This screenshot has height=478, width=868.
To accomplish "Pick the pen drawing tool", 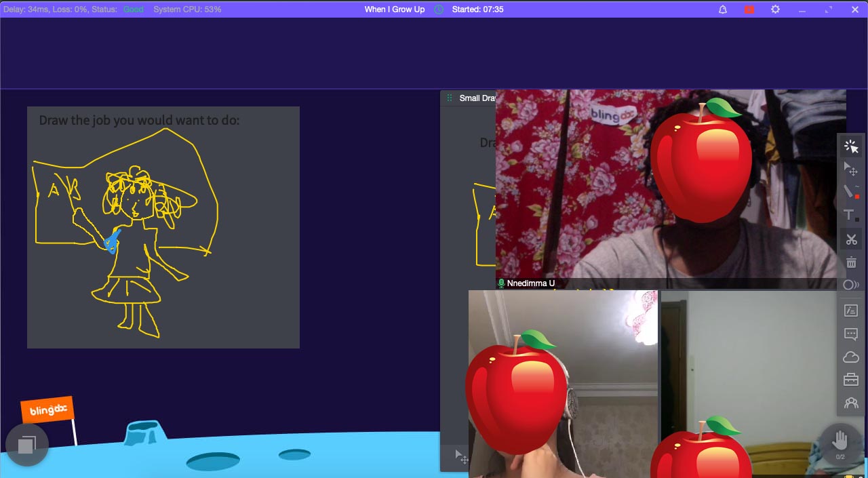I will 851,191.
